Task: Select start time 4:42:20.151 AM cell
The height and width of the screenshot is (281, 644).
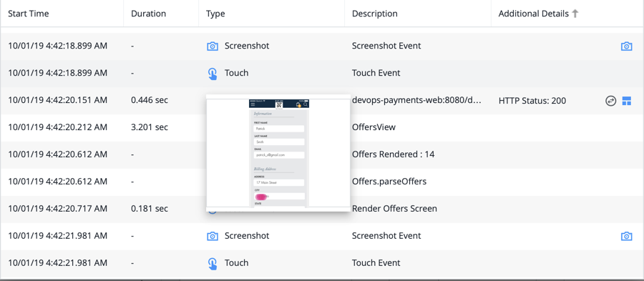Action: 57,100
